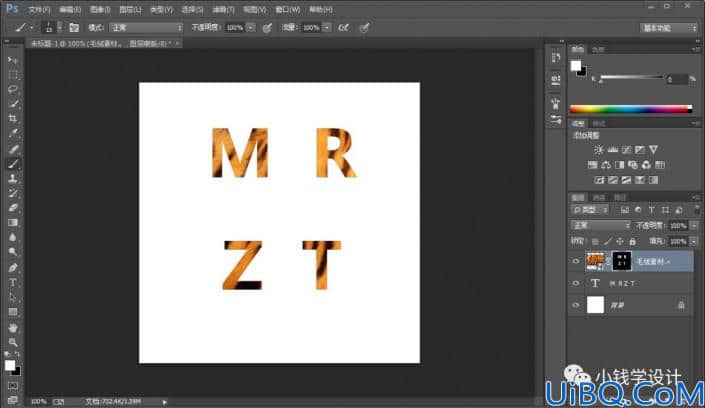Click the toolbox foreground color swatch
Screen dimensions: 705x408
[9, 366]
